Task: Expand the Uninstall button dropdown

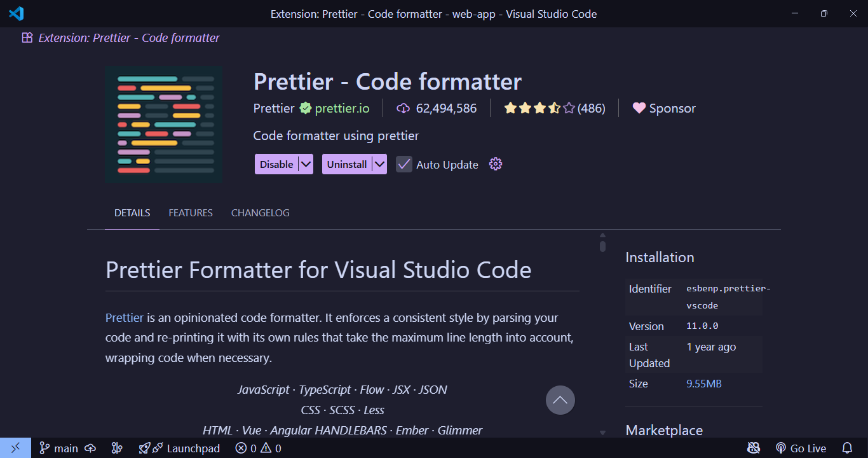Action: 379,164
